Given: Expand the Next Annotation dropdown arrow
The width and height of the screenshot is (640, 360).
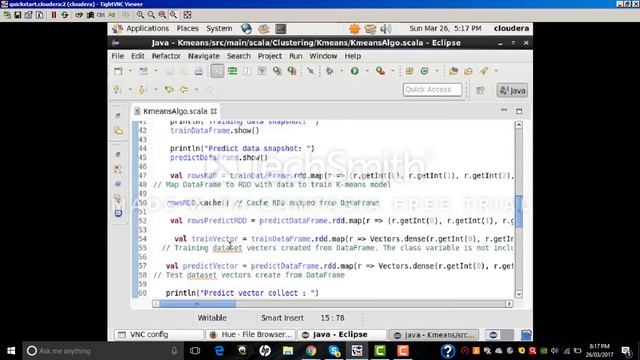Looking at the screenshot, I should tap(130, 89).
